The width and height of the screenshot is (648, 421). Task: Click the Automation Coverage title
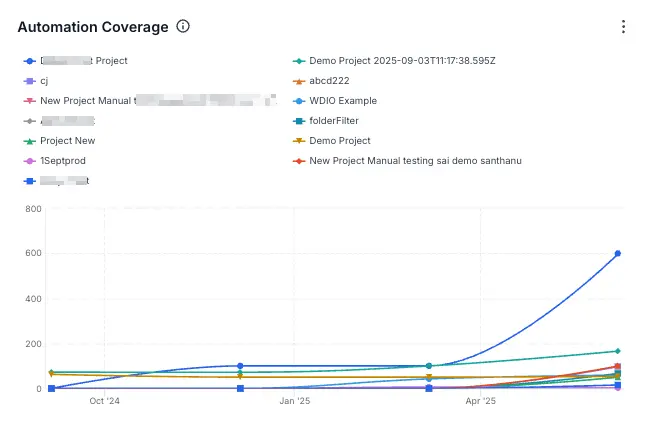click(x=93, y=27)
